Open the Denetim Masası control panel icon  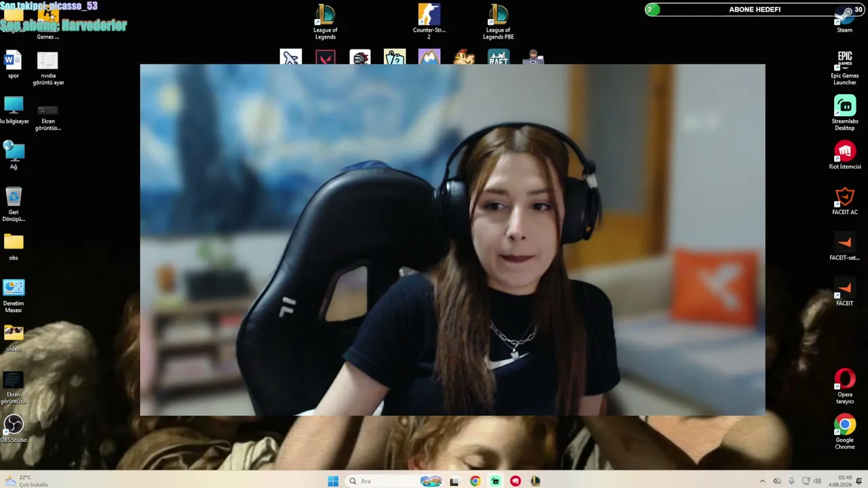[14, 296]
